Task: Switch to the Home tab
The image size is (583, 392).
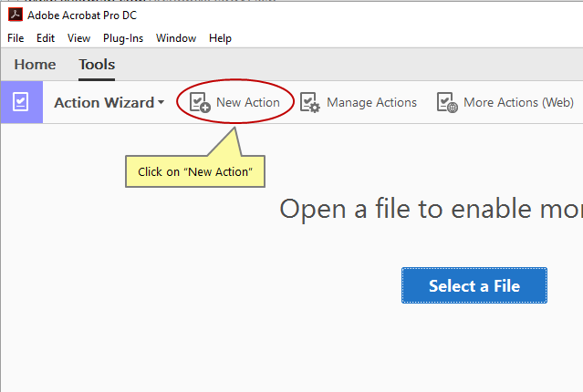Action: pos(35,65)
